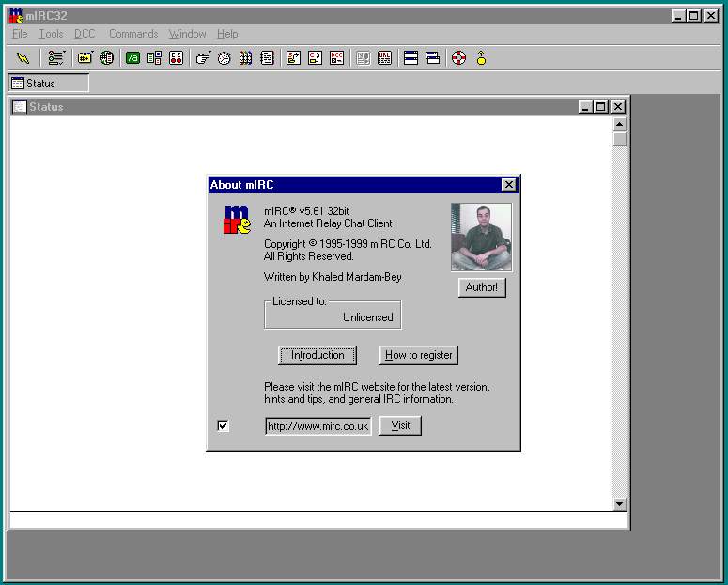The image size is (728, 585).
Task: Click the Tile Windows horizontally icon
Action: tap(410, 58)
